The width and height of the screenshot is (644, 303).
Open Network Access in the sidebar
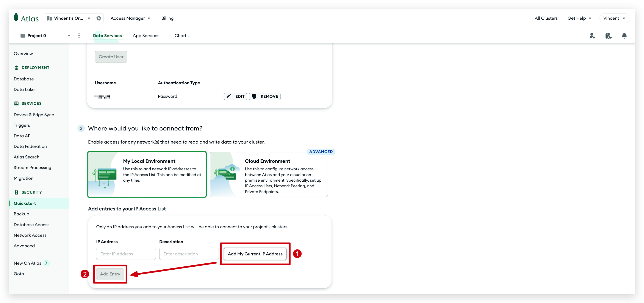[x=30, y=235]
